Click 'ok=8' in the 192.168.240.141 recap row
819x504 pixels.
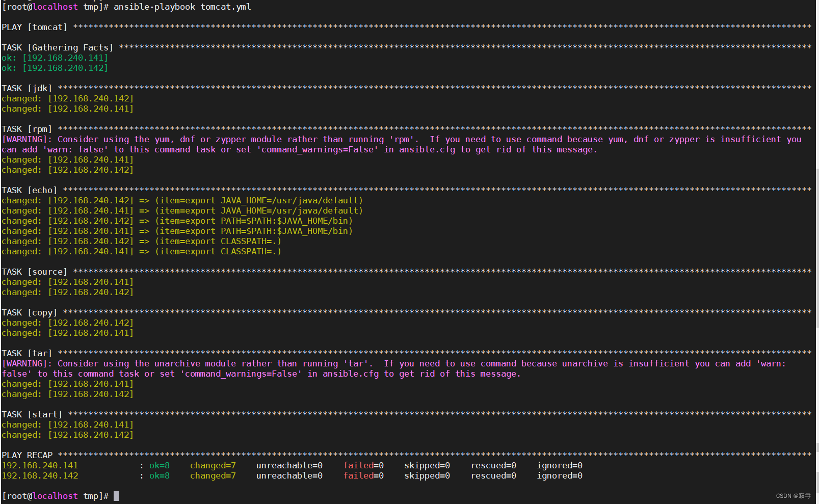(x=160, y=466)
